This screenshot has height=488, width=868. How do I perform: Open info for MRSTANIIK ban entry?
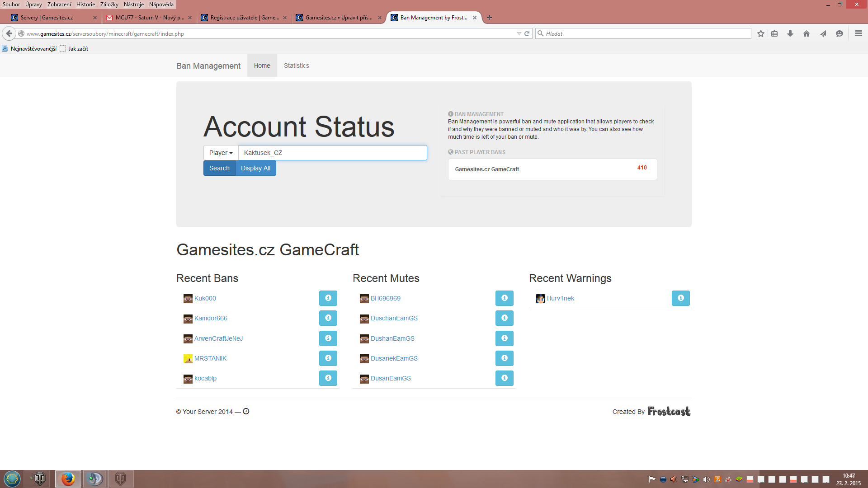(328, 358)
